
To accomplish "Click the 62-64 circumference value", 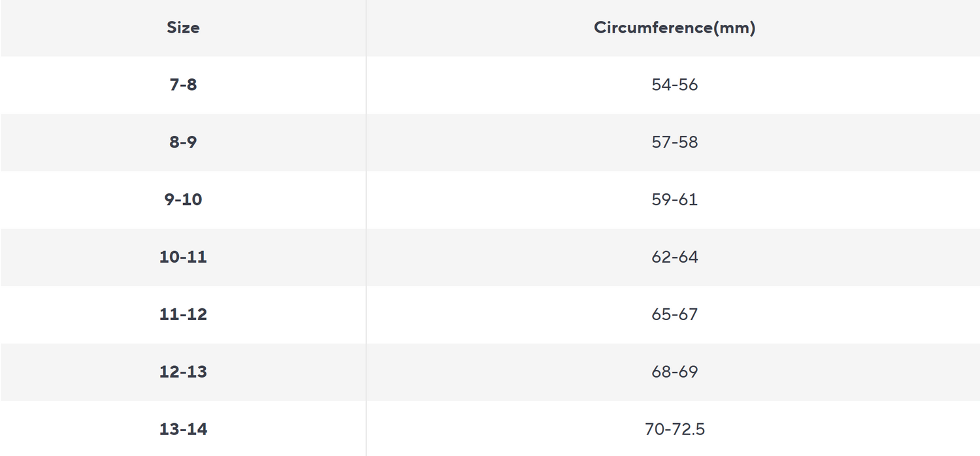I will click(674, 257).
